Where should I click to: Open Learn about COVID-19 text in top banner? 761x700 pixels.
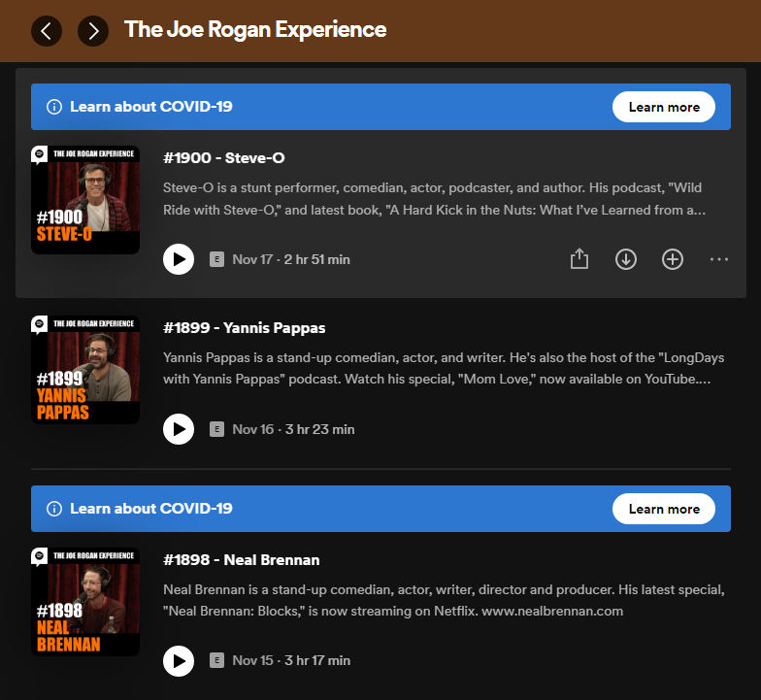151,107
